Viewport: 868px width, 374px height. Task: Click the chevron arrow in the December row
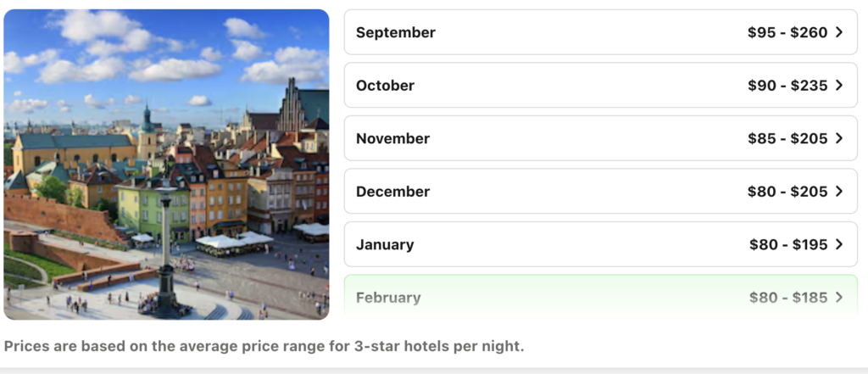pos(839,192)
